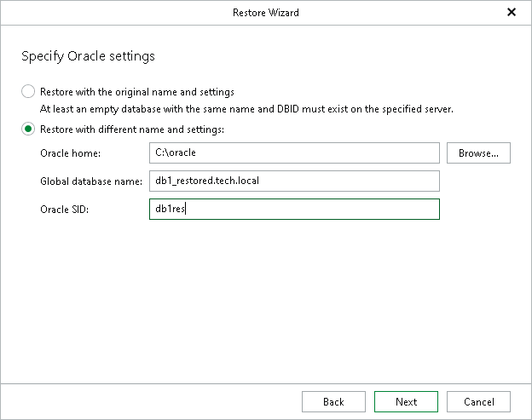Place the cursor in the Oracle SID field

pyautogui.click(x=294, y=210)
